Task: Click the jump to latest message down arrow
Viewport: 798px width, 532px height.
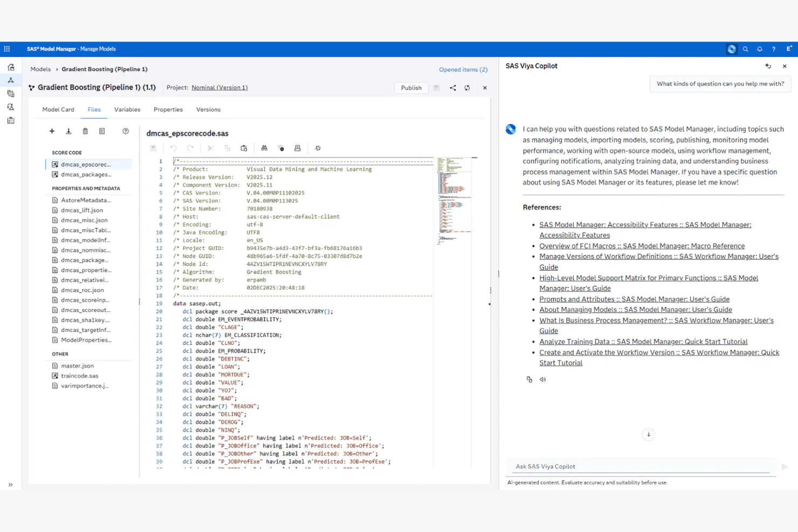Action: point(649,434)
